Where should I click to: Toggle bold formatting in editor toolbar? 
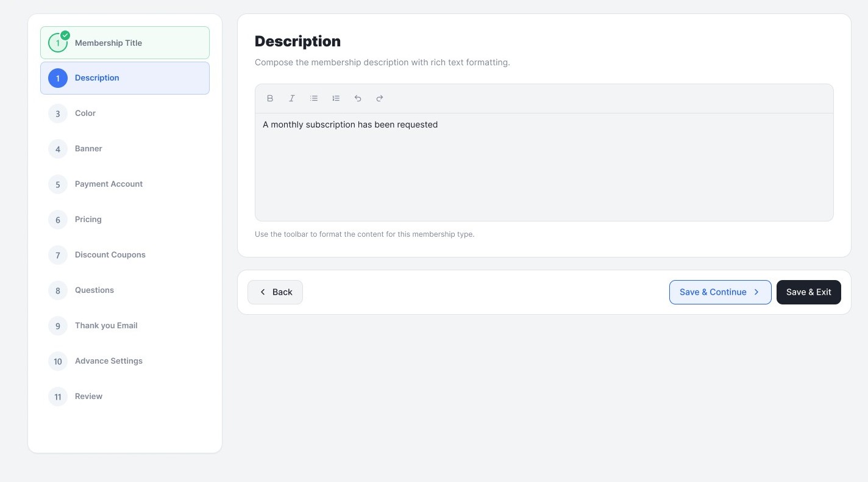(x=270, y=98)
